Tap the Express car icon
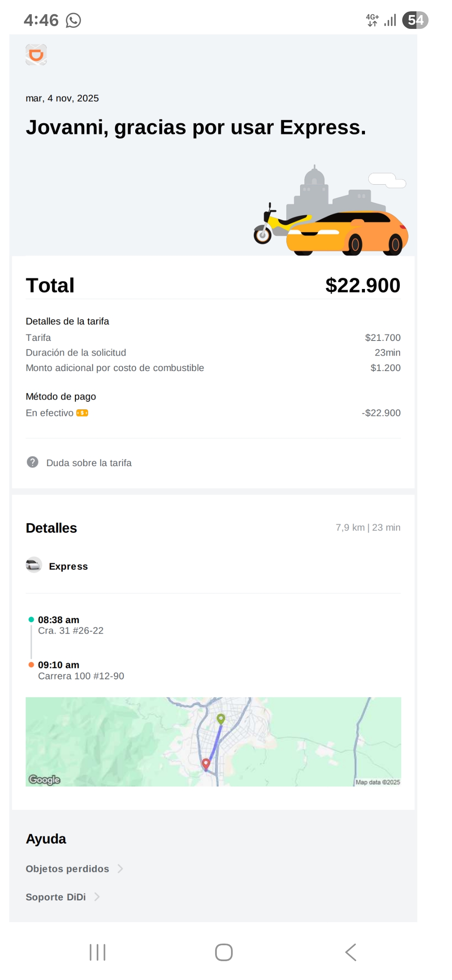452x980 pixels. coord(33,565)
